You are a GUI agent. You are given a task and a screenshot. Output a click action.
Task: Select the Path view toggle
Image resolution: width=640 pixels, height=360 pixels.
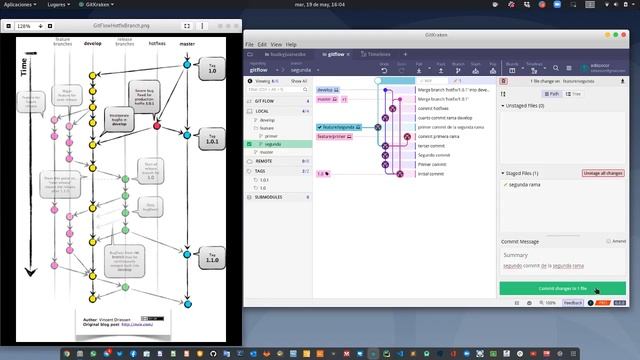[x=551, y=94]
